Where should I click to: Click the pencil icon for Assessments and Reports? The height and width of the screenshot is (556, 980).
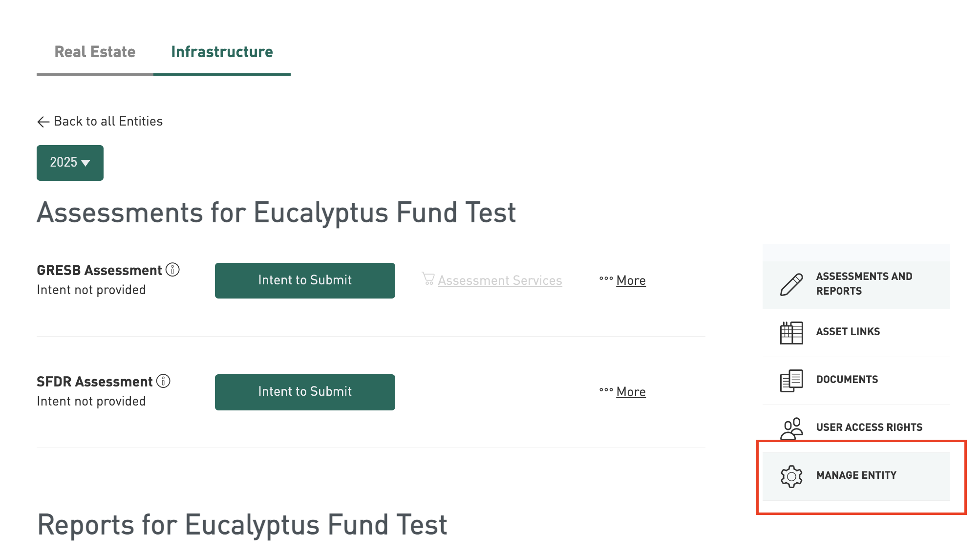coord(791,284)
